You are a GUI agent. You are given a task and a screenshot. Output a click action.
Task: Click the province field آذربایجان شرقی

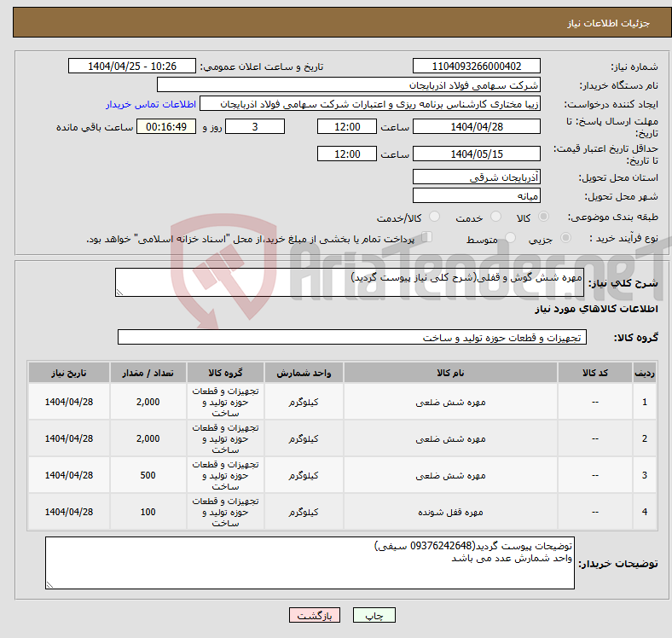pyautogui.click(x=476, y=177)
